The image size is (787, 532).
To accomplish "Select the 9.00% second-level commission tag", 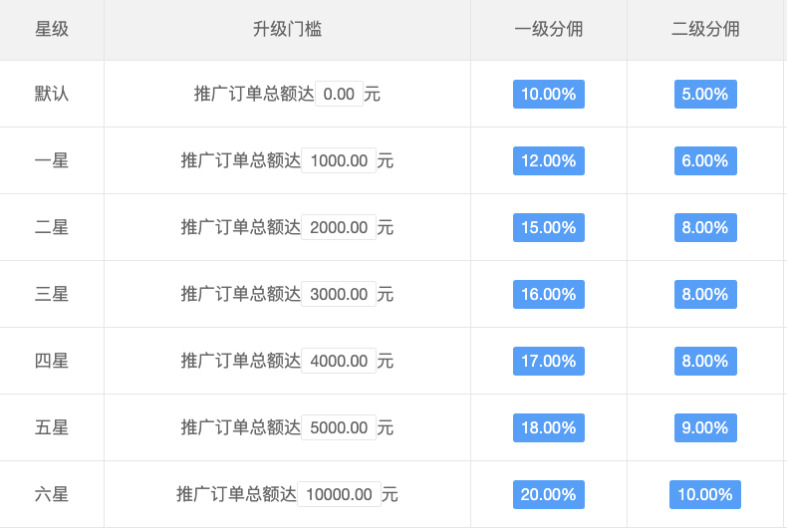I will (x=705, y=427).
